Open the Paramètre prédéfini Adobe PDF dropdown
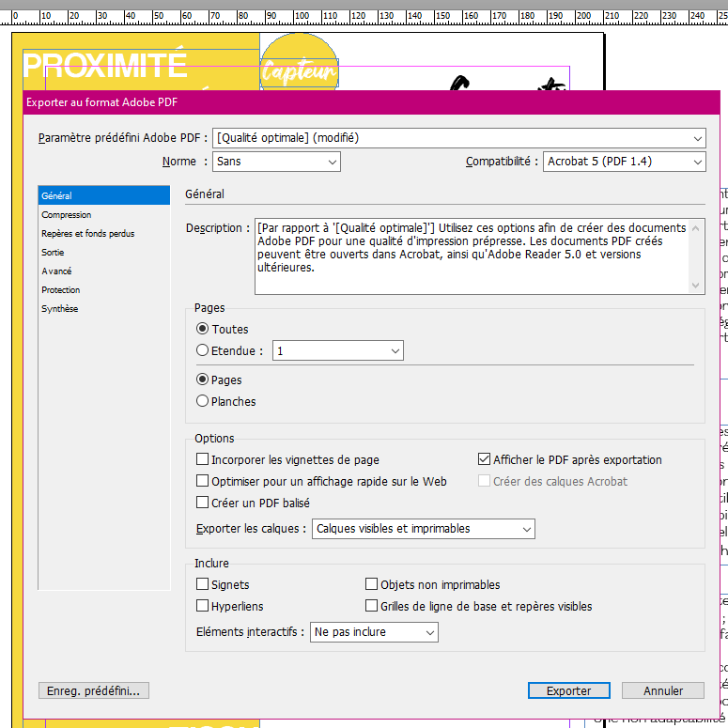 tap(458, 138)
